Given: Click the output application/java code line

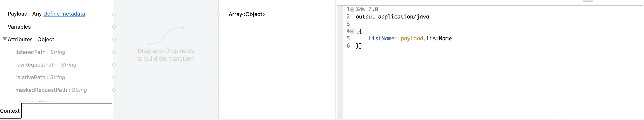Looking at the screenshot, I should [392, 17].
